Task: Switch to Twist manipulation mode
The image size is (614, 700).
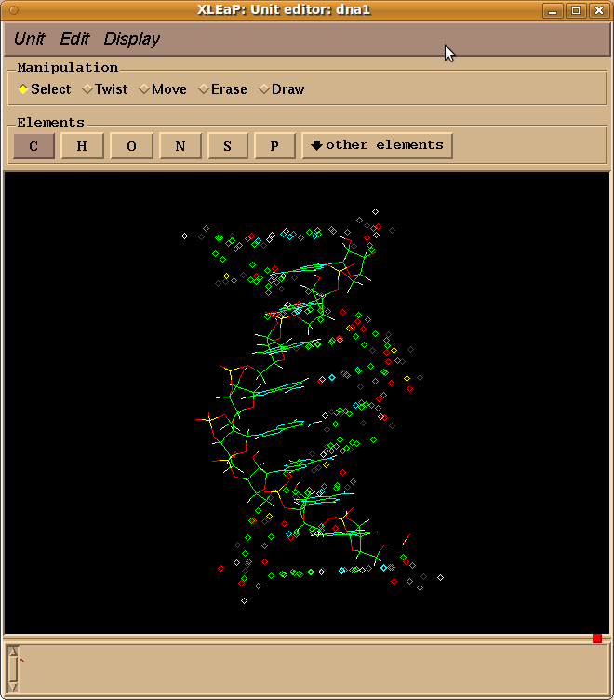Action: [x=104, y=89]
